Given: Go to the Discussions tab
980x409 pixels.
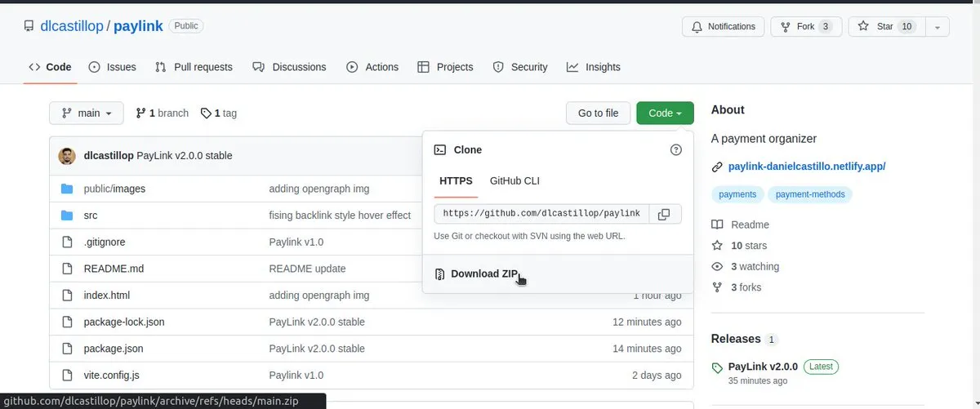Looking at the screenshot, I should 289,67.
